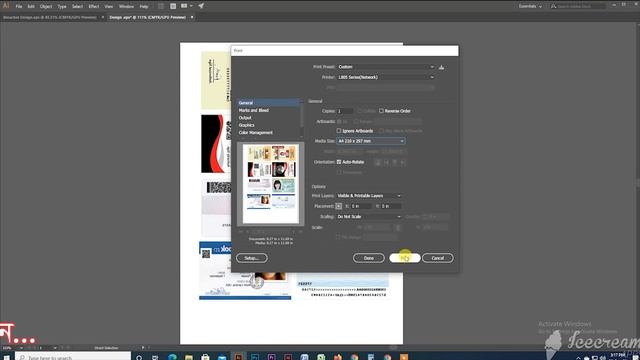640x360 pixels.
Task: Select the Output section in the list
Action: click(x=245, y=118)
